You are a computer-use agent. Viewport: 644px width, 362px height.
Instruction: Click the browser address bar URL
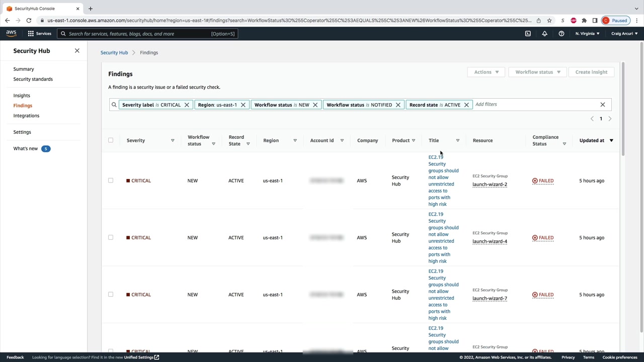[x=289, y=21]
